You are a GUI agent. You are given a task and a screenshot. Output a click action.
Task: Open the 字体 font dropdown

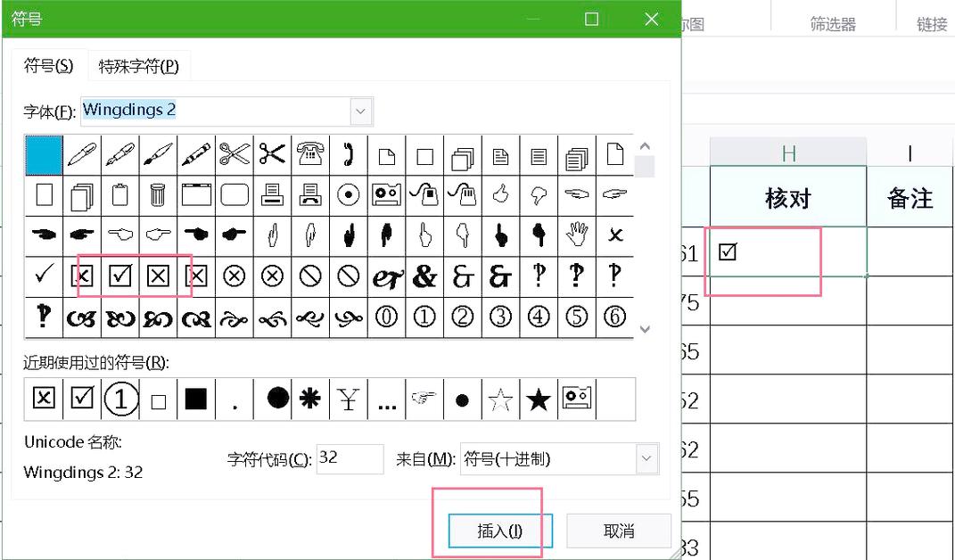pyautogui.click(x=360, y=111)
